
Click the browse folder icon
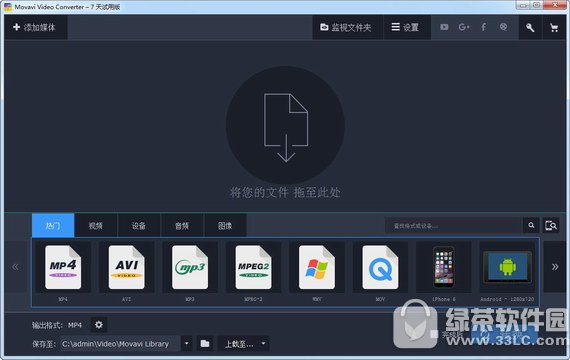point(205,344)
